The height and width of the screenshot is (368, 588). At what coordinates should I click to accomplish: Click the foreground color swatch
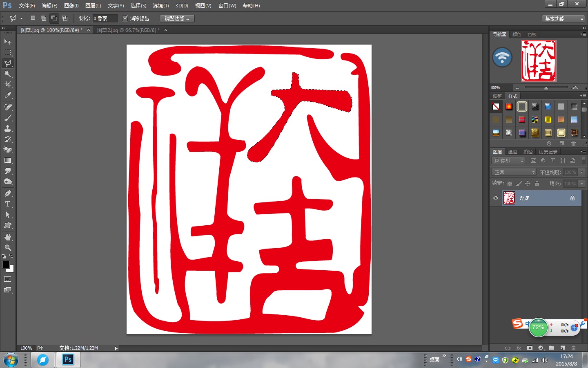click(x=6, y=265)
